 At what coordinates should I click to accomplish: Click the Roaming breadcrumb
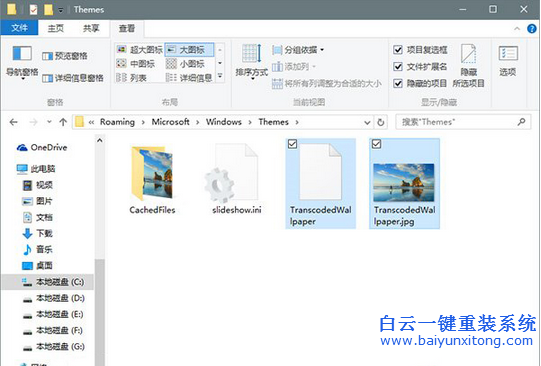[x=117, y=122]
